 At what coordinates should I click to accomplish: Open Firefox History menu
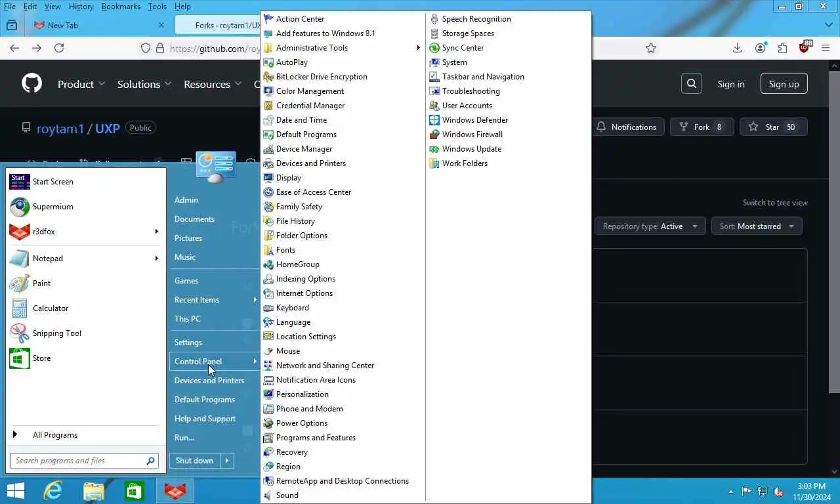click(81, 7)
